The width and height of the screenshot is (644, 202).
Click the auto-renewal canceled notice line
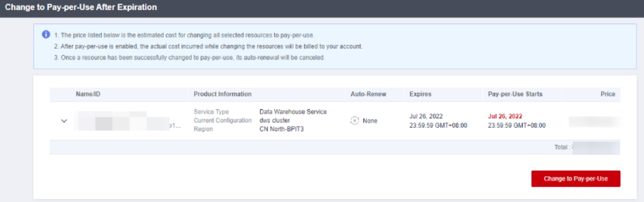190,58
